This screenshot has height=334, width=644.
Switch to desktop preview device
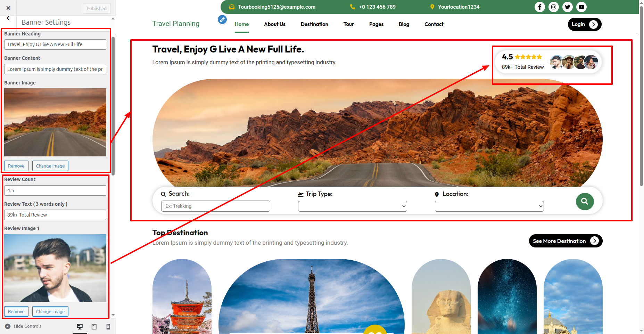[80, 327]
